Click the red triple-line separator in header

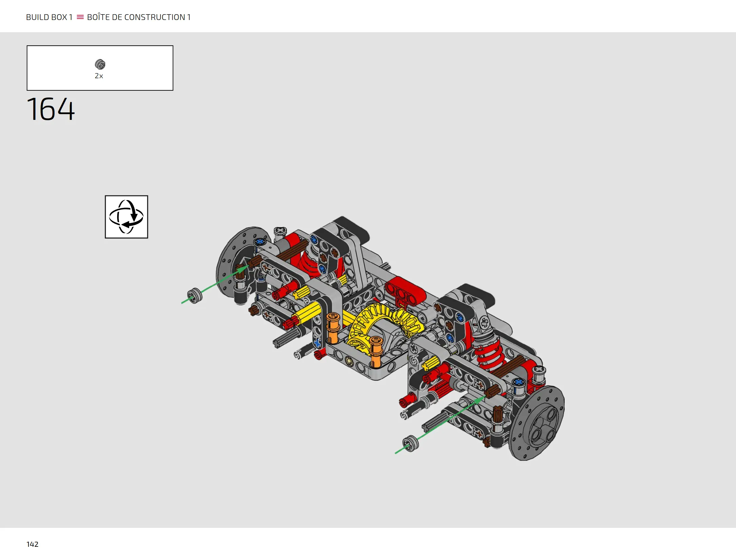click(x=80, y=17)
